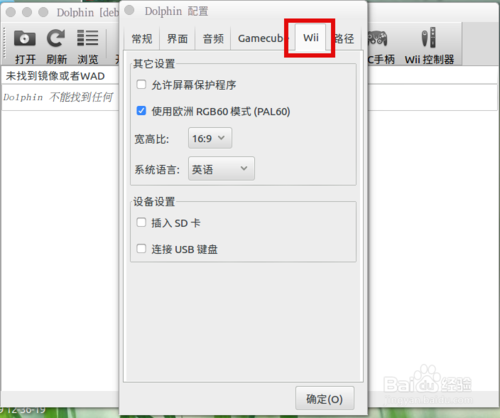This screenshot has height=418, width=500.
Task: Open Wii 控制器 remote icon
Action: 429,37
